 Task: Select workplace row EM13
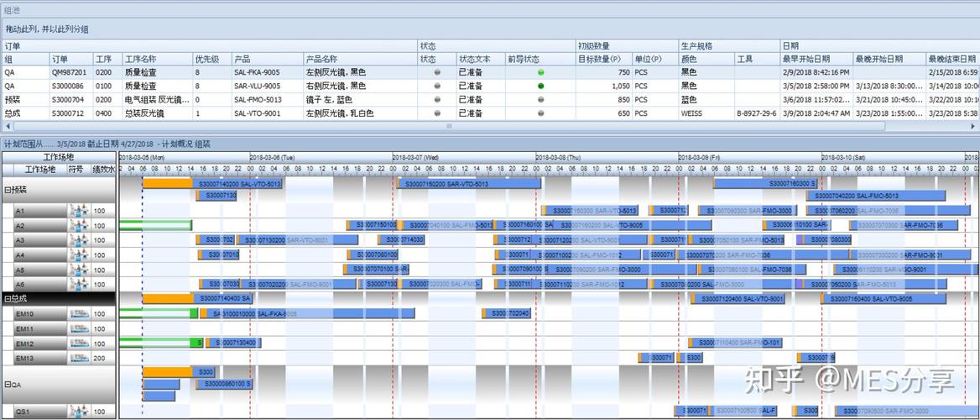click(x=59, y=358)
